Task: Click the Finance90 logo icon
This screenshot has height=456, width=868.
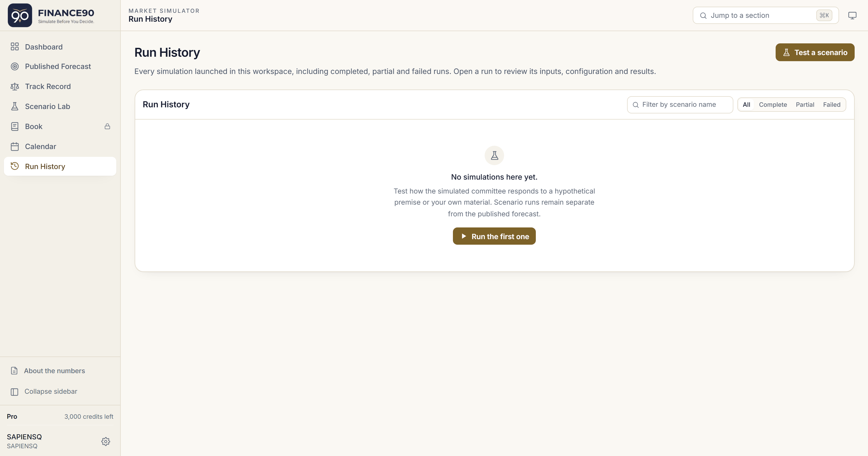Action: [20, 15]
